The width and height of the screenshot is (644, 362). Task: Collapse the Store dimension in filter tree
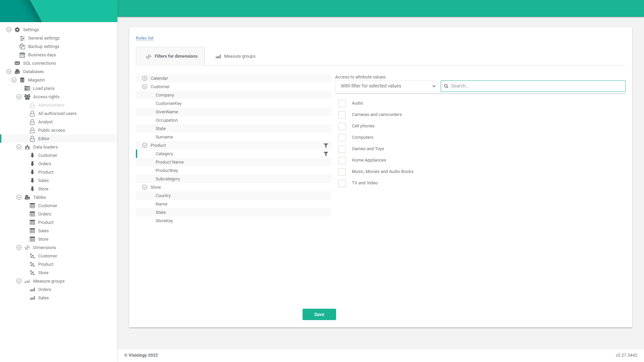point(145,187)
